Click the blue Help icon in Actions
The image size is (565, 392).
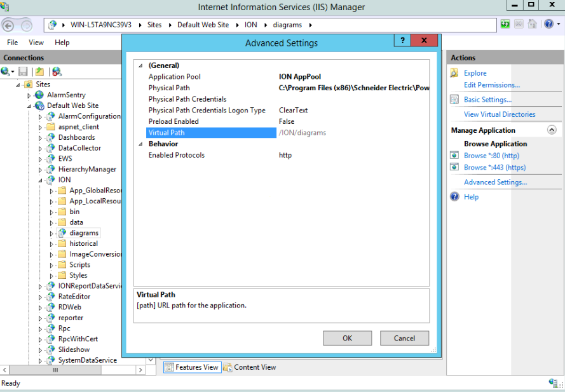point(454,197)
